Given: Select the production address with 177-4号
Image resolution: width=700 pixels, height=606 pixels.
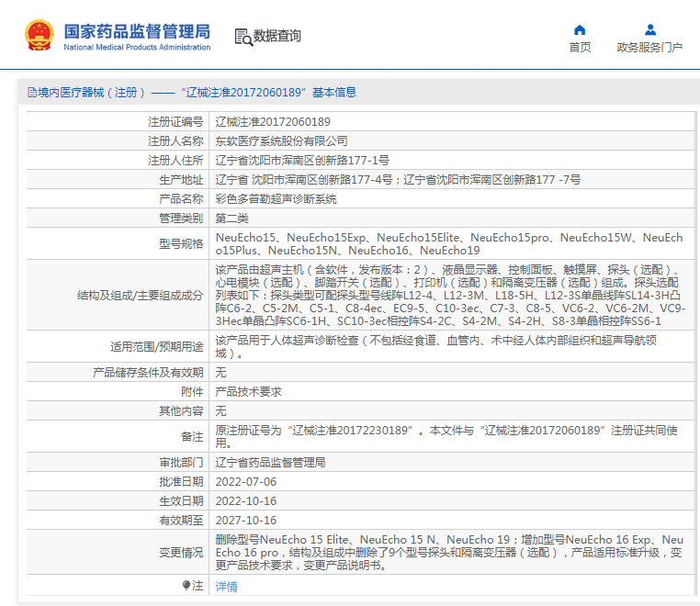Looking at the screenshot, I should [398, 180].
